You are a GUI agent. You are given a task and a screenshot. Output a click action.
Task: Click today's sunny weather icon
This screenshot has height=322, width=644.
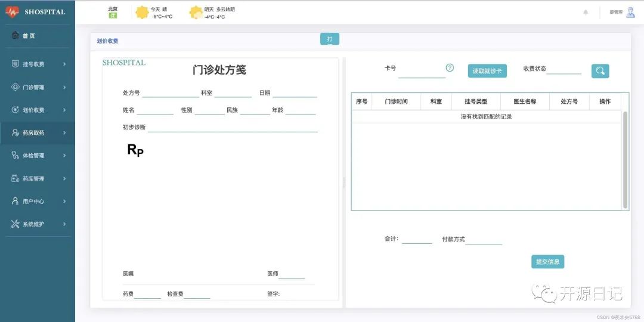point(142,13)
